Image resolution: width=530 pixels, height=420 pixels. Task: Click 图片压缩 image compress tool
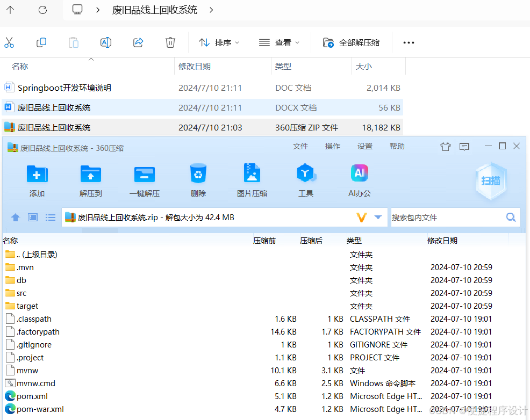click(x=252, y=180)
